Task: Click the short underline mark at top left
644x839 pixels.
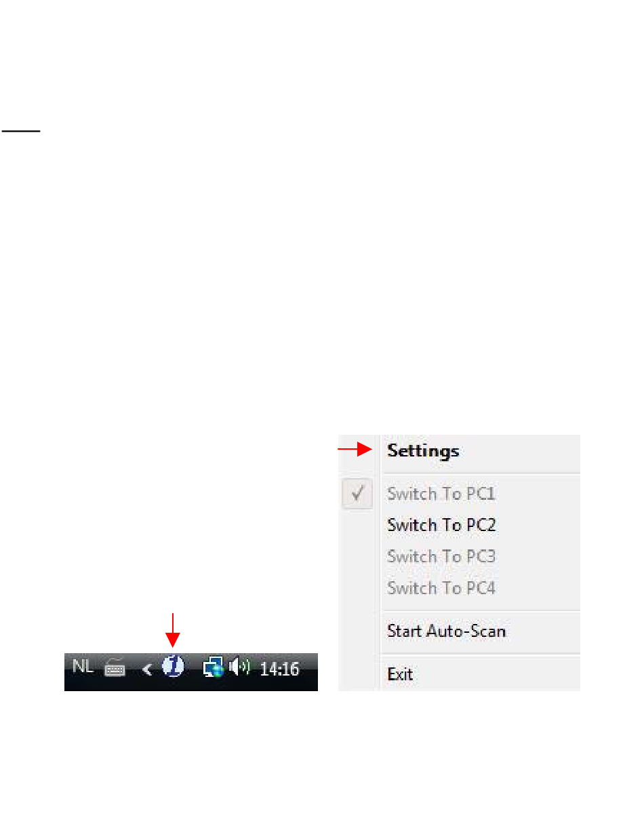Action: click(21, 131)
